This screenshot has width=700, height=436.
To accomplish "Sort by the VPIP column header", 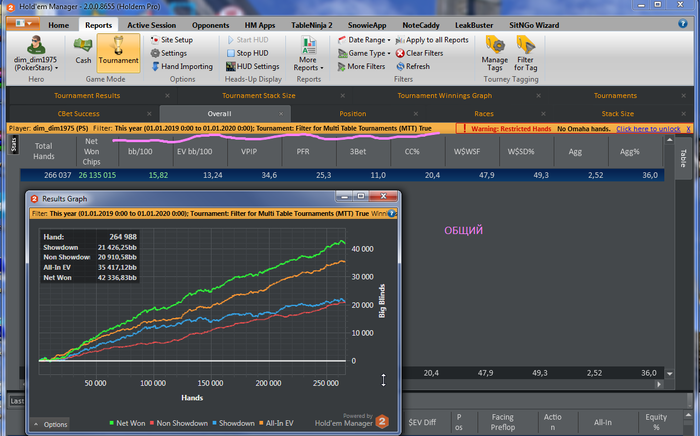I will pyautogui.click(x=249, y=152).
